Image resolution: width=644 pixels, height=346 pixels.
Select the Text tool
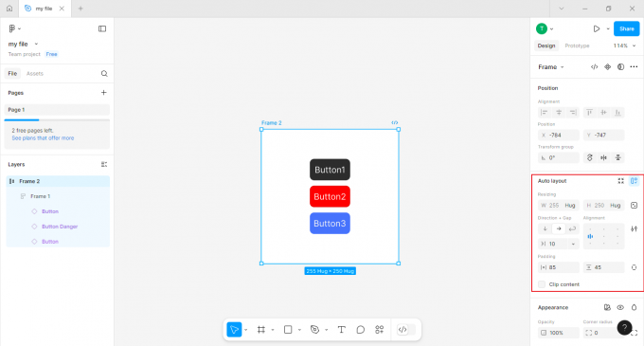[x=341, y=330]
